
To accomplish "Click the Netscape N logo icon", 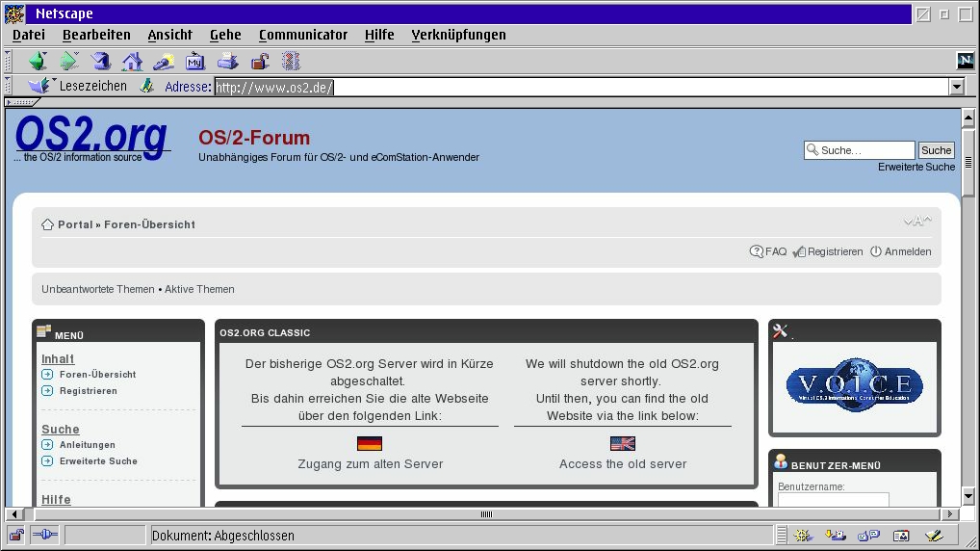I will 966,61.
